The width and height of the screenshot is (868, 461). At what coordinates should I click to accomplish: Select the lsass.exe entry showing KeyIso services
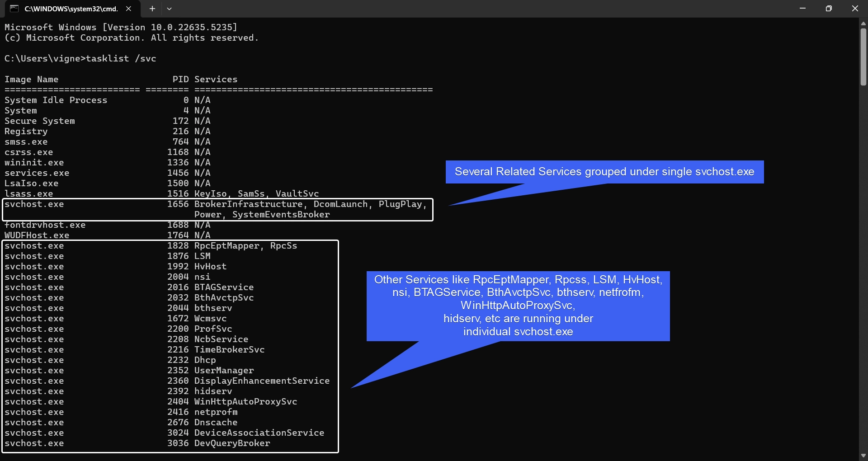tap(161, 193)
